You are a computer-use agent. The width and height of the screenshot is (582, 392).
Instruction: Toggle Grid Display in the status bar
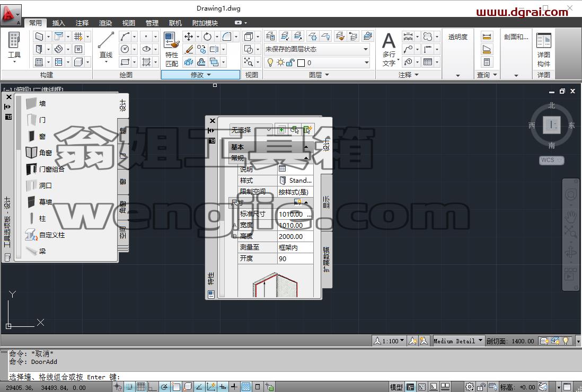141,387
